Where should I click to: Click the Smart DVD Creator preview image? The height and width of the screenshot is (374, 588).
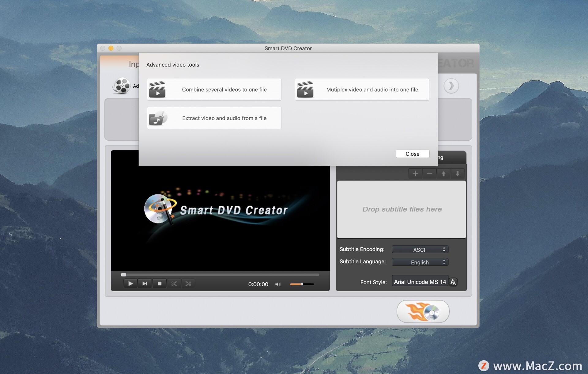tap(220, 210)
